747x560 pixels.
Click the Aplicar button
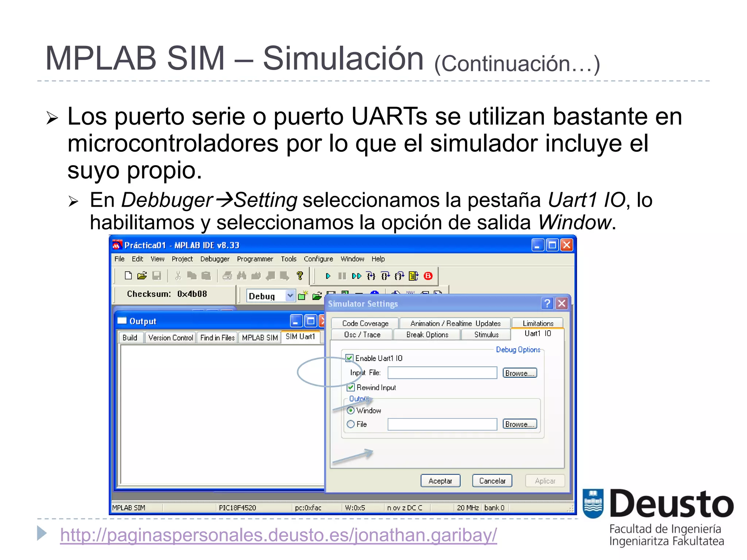click(x=545, y=481)
